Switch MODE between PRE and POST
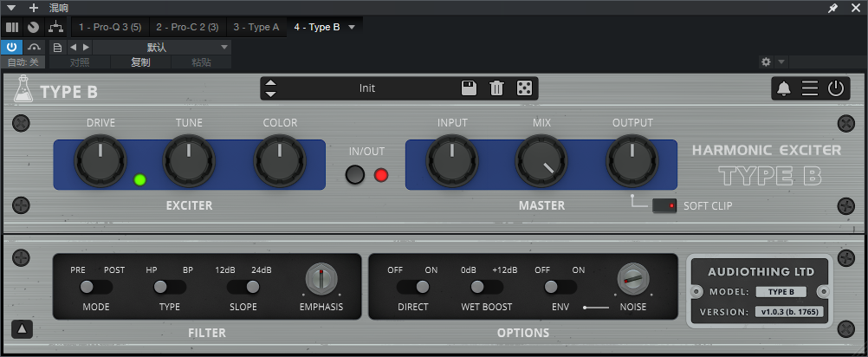Image resolution: width=868 pixels, height=357 pixels. pyautogui.click(x=96, y=287)
